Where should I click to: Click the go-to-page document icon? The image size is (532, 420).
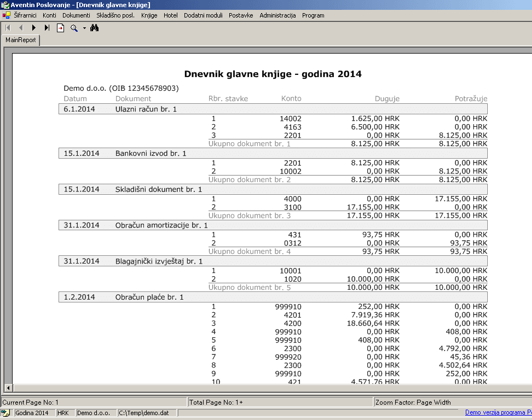click(x=61, y=27)
